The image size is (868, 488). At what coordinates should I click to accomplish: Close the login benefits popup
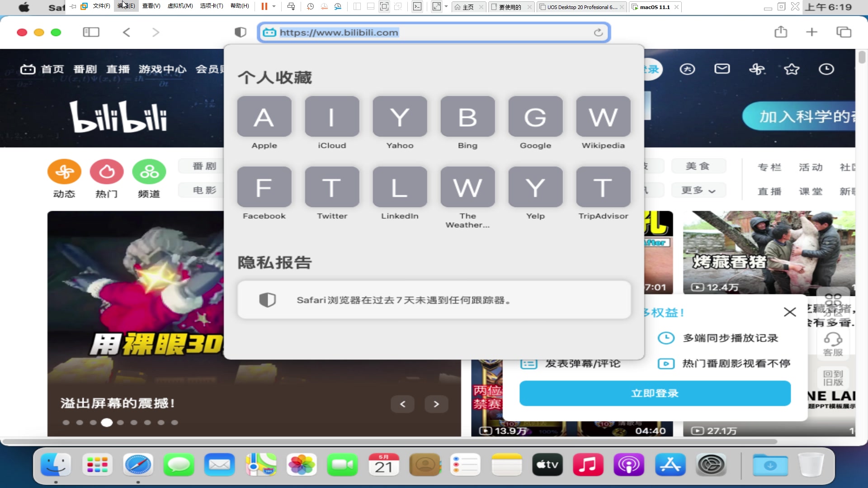pos(790,312)
